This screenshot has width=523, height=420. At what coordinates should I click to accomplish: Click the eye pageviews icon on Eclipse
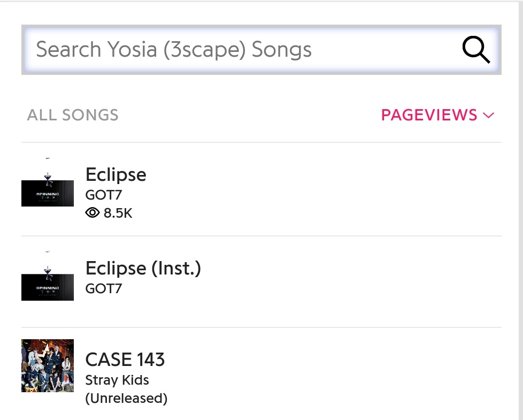93,213
